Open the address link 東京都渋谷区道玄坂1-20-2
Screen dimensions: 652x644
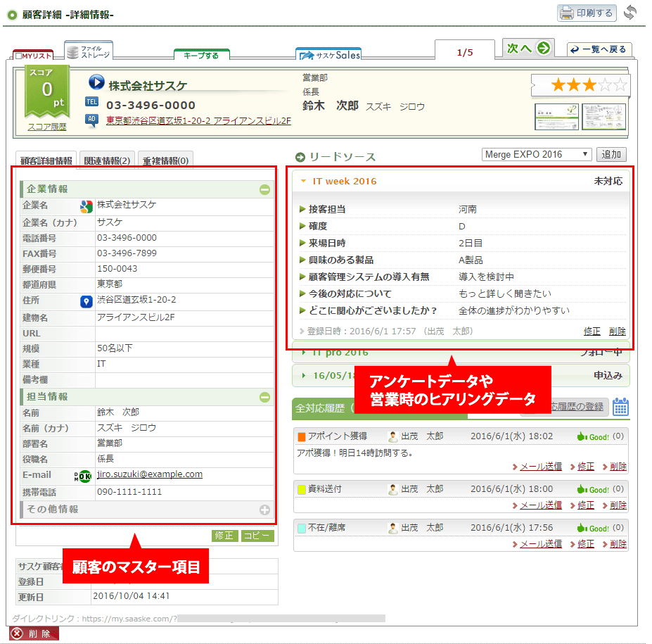click(198, 120)
